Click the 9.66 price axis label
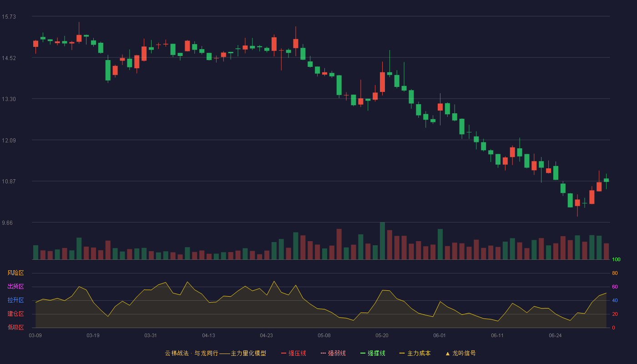Screen dimensions: 637x364 (x=7, y=222)
